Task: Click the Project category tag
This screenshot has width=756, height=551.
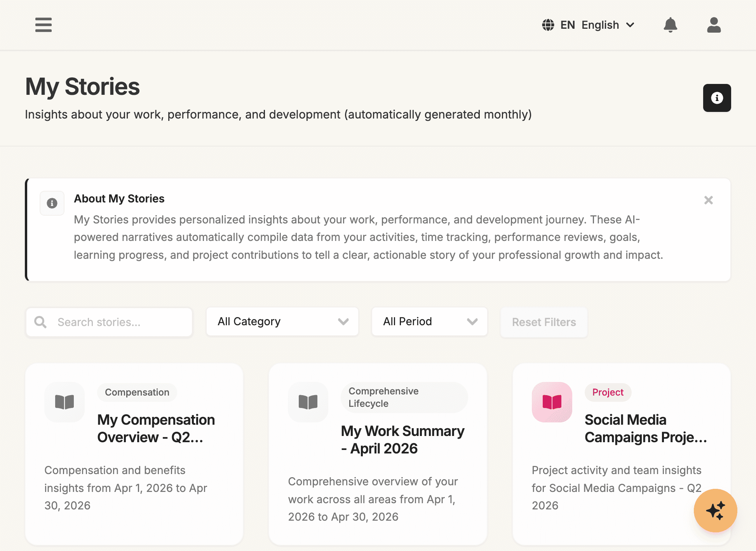Action: tap(608, 392)
